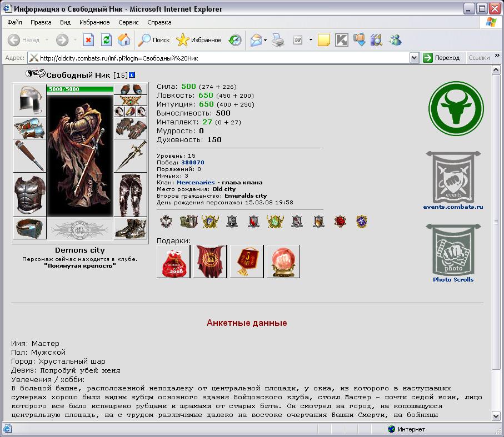The height and width of the screenshot is (437, 504).
Task: Click the chest armor equipment slot
Action: [x=29, y=194]
